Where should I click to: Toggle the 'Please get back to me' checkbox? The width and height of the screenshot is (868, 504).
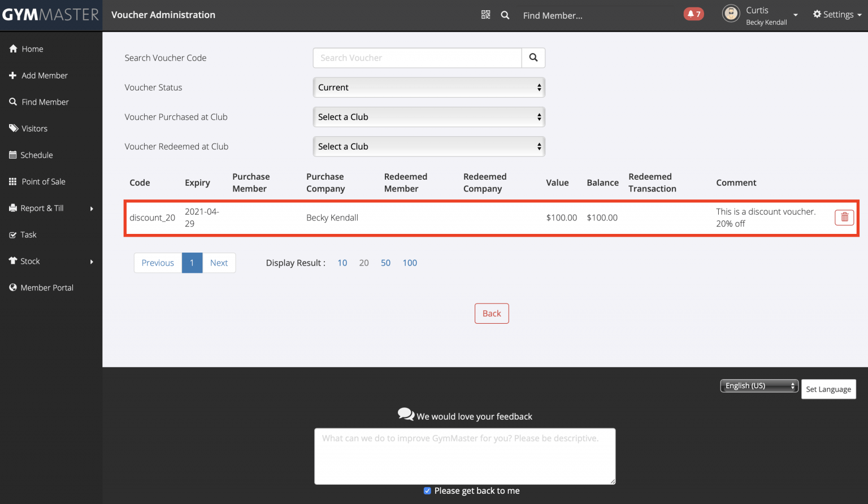(x=427, y=490)
